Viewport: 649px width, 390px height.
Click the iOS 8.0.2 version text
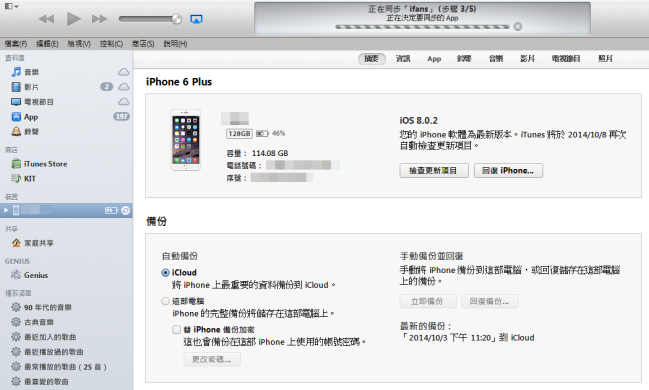(418, 120)
